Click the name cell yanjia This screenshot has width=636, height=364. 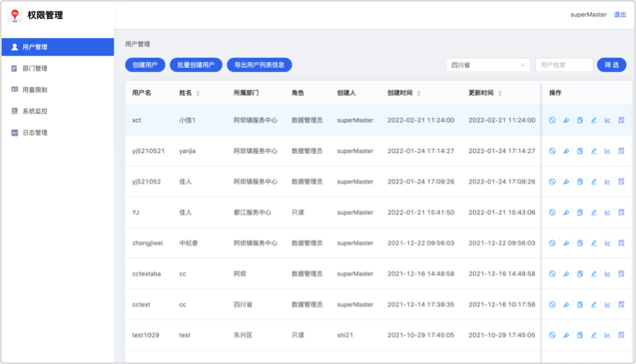tap(187, 151)
